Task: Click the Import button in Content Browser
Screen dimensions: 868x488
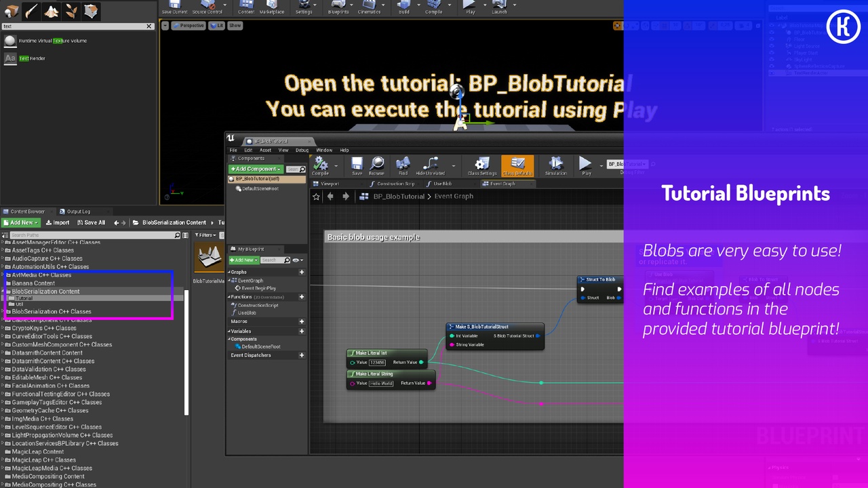Action: pyautogui.click(x=57, y=222)
